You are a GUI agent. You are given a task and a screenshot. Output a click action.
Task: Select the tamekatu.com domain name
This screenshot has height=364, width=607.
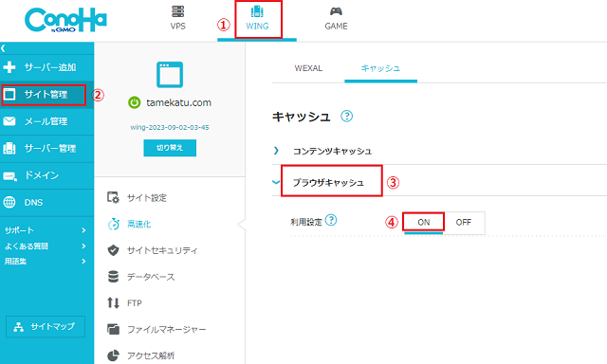tap(179, 103)
